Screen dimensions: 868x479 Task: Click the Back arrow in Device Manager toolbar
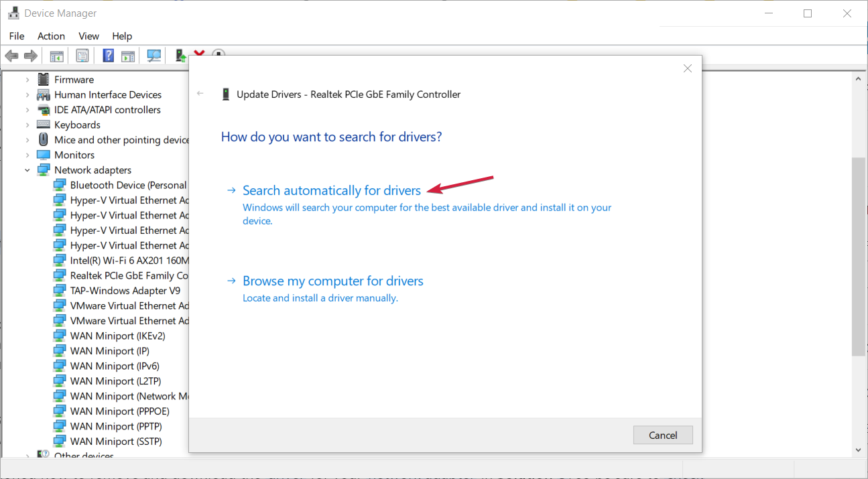11,56
